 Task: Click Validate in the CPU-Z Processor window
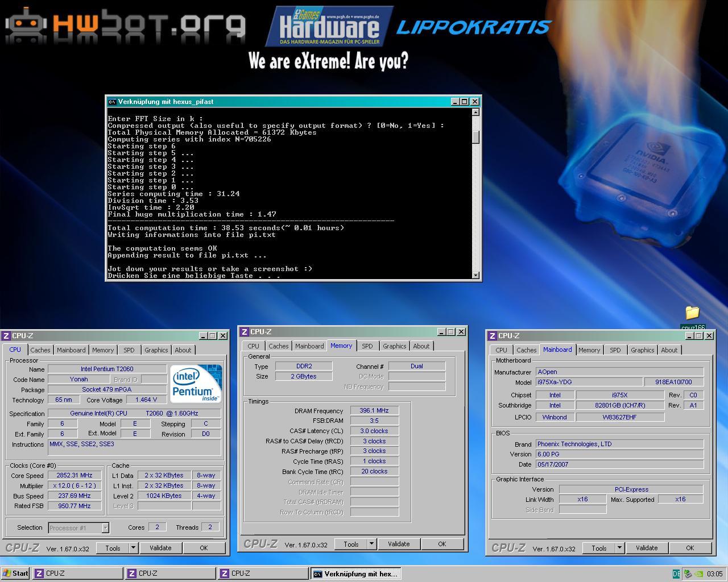160,548
